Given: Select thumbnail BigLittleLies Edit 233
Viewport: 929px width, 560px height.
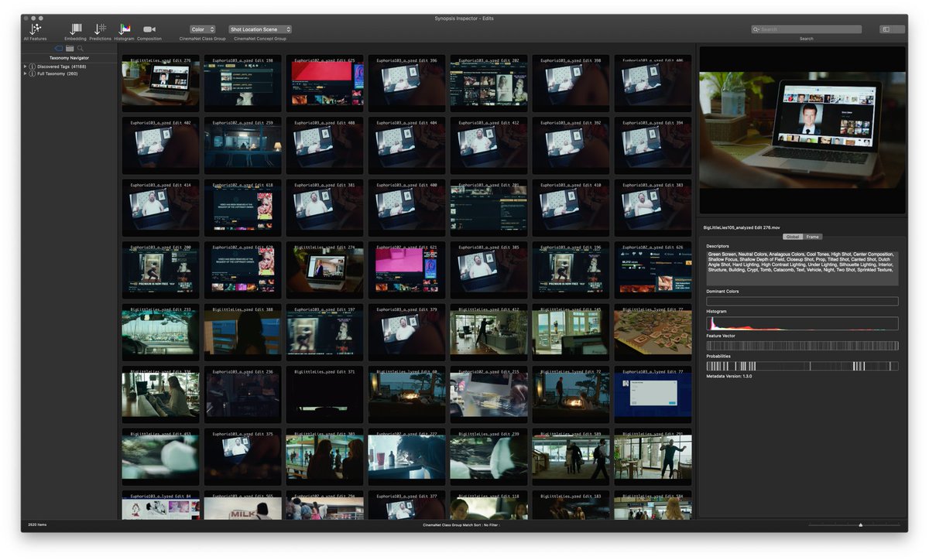Looking at the screenshot, I should point(160,333).
